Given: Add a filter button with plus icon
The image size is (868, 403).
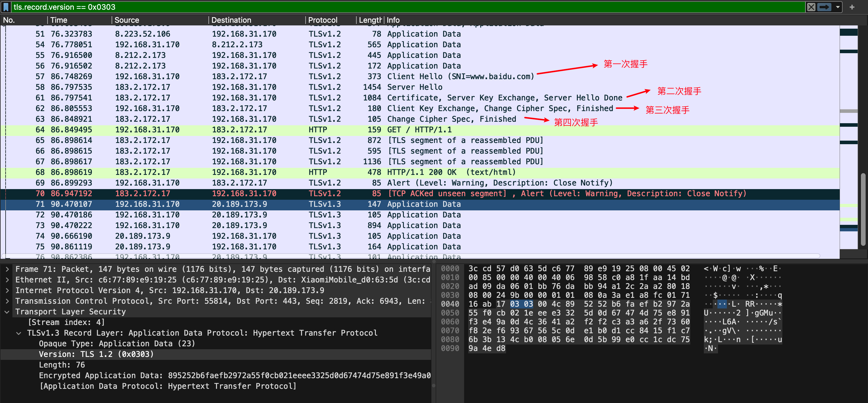Looking at the screenshot, I should tap(852, 7).
